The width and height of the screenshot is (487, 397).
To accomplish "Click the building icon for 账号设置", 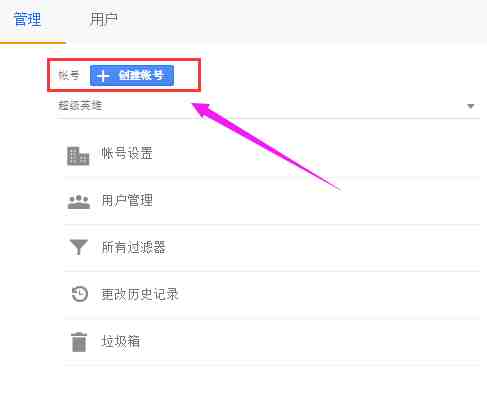I will click(78, 156).
